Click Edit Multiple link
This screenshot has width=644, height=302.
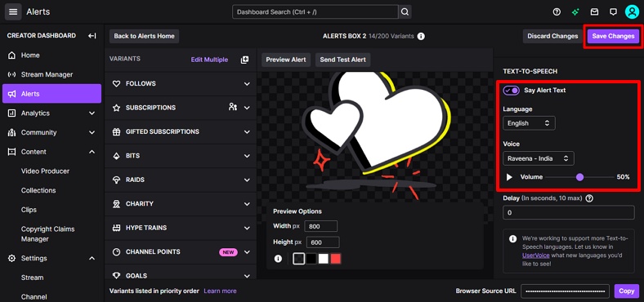click(x=209, y=60)
